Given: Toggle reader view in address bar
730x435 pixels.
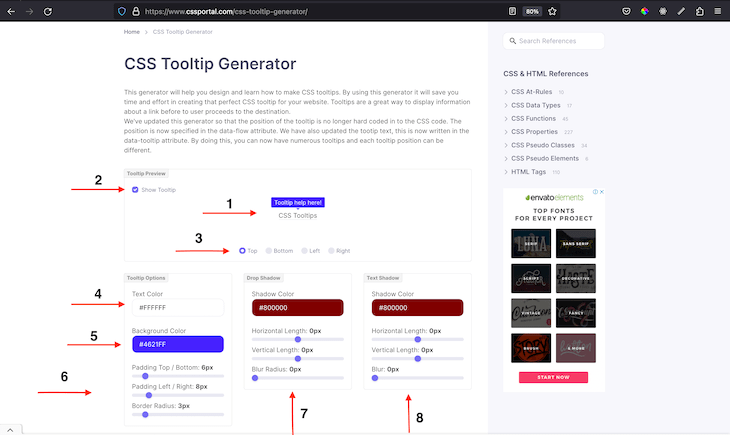Looking at the screenshot, I should 512,11.
